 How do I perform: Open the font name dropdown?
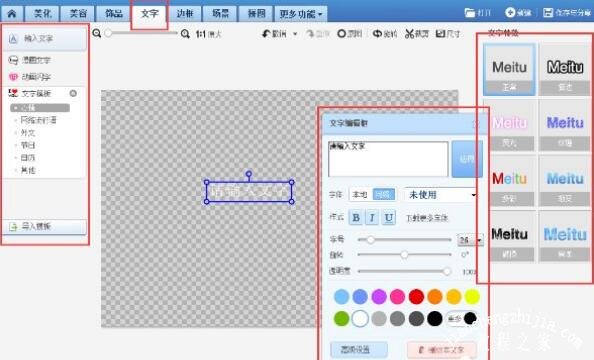(x=441, y=195)
